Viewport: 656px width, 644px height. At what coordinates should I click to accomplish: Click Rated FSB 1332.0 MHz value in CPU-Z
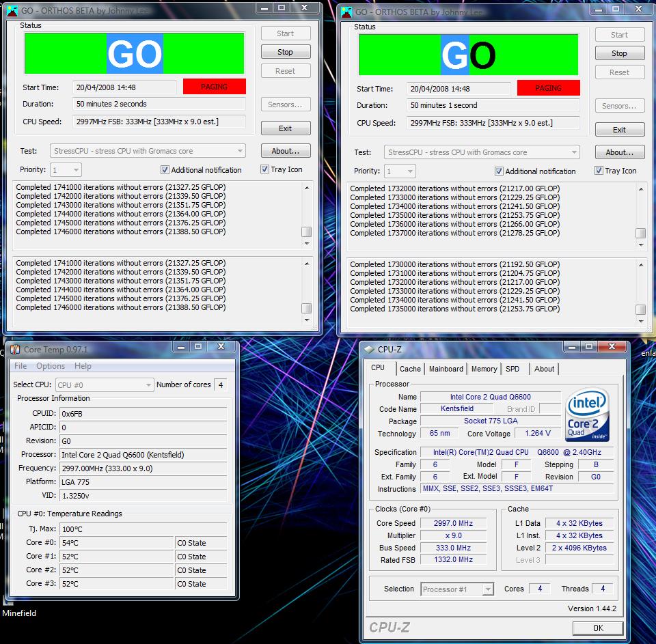tap(453, 559)
